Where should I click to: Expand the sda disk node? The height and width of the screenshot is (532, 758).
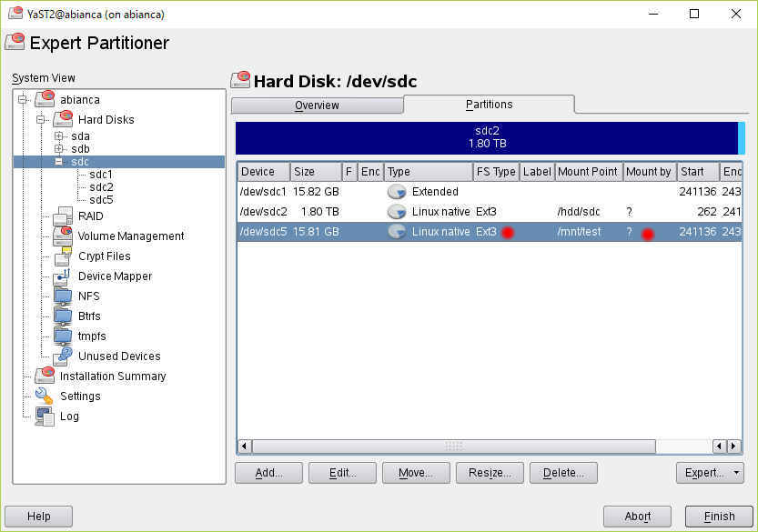click(x=59, y=136)
